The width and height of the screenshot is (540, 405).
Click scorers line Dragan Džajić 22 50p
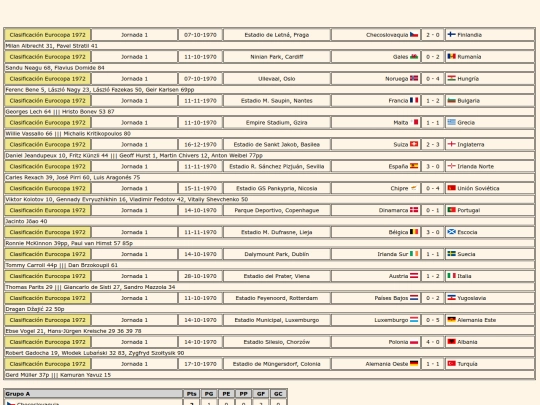coord(35,309)
